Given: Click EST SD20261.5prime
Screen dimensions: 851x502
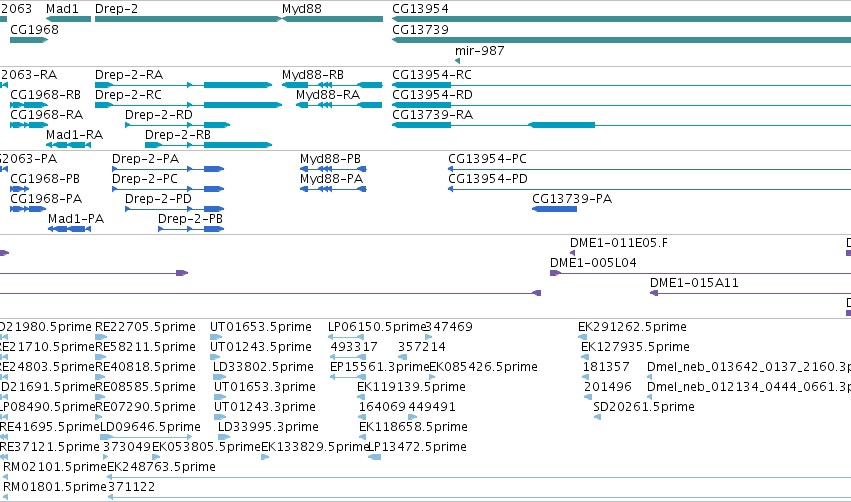Looking at the screenshot, I should [x=597, y=417].
